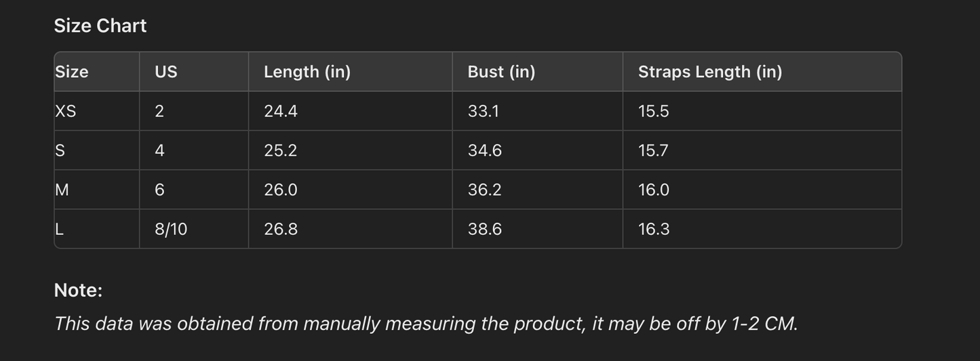Click the Note: label

(78, 290)
